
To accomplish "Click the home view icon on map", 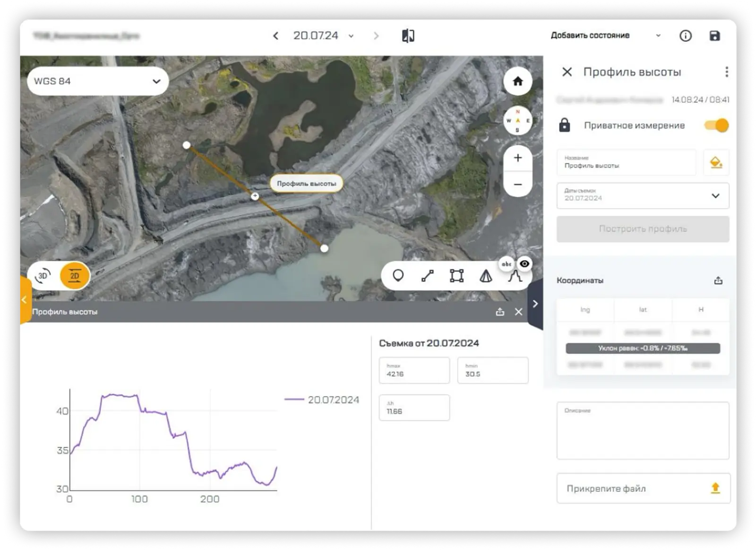I will pos(517,81).
